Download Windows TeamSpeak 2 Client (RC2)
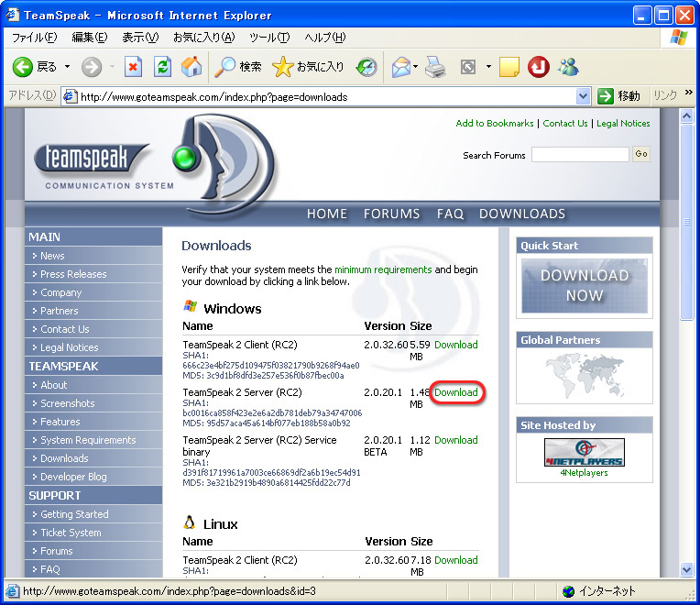 (x=455, y=345)
